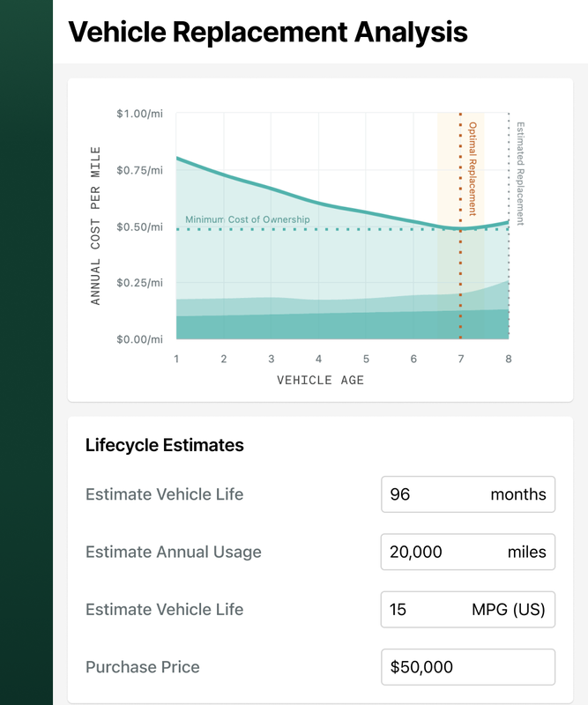Edit the 20,000 miles annual usage field

468,552
